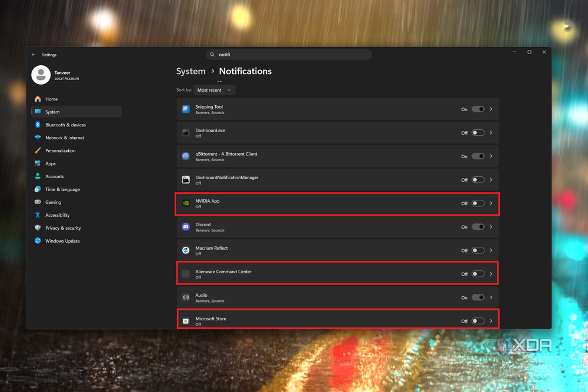Select System in the sidebar
The height and width of the screenshot is (392, 588).
pos(76,112)
